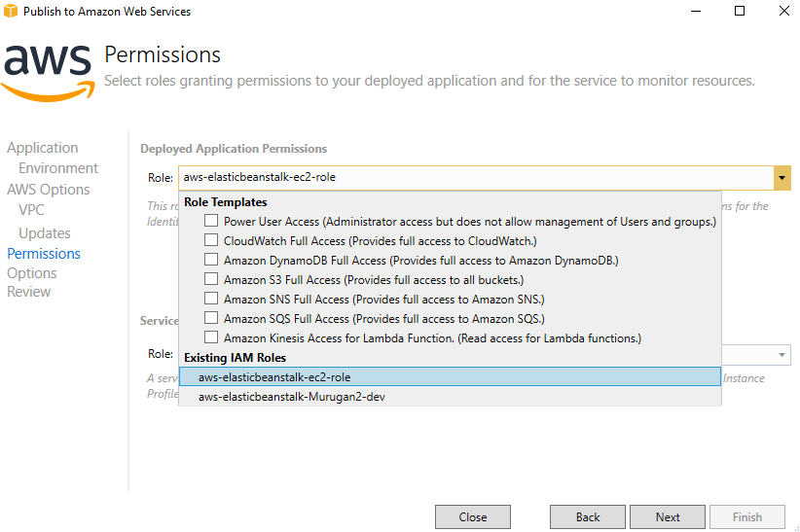Select the Amazon S3 Full Access checkbox

click(211, 279)
